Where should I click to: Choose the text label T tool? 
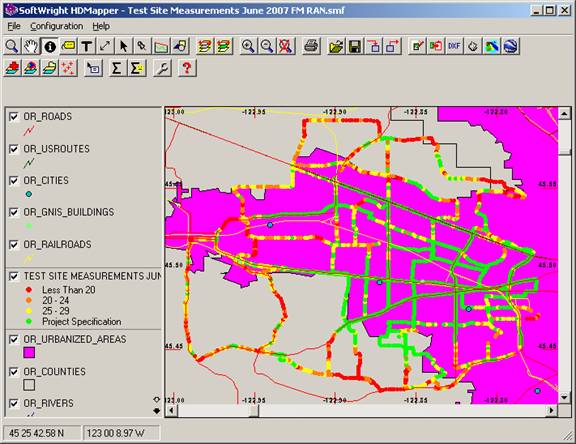[87, 46]
